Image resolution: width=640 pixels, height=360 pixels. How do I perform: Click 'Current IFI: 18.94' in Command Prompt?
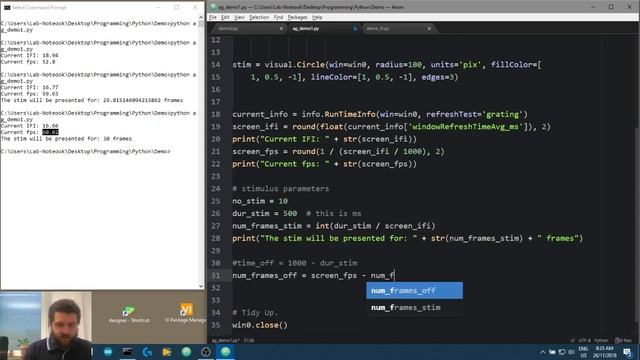tap(29, 56)
